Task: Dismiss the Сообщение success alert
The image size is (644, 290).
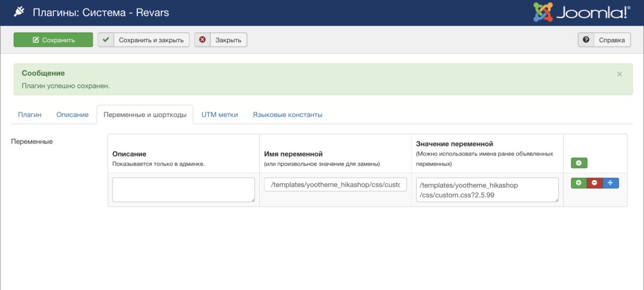Action: [x=619, y=75]
